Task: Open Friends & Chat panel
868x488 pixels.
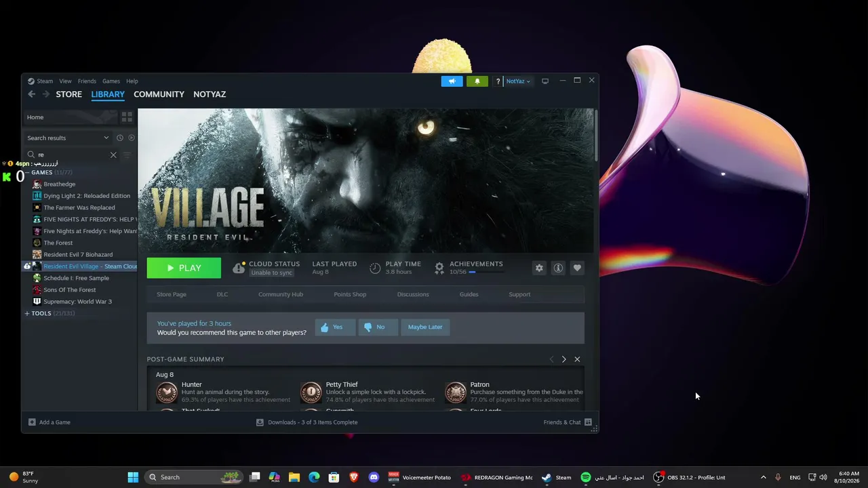Action: (x=568, y=422)
